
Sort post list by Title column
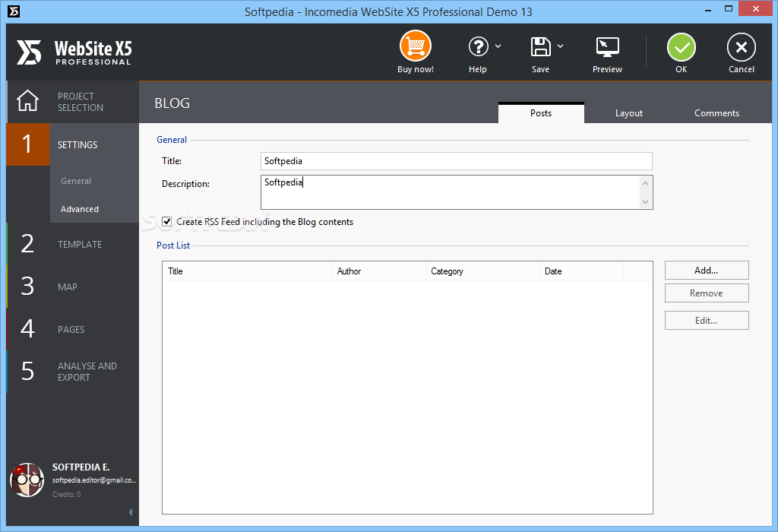coord(247,271)
